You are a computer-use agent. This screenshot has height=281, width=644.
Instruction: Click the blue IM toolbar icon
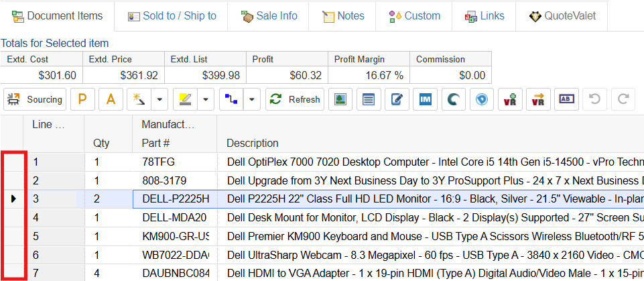(x=426, y=100)
